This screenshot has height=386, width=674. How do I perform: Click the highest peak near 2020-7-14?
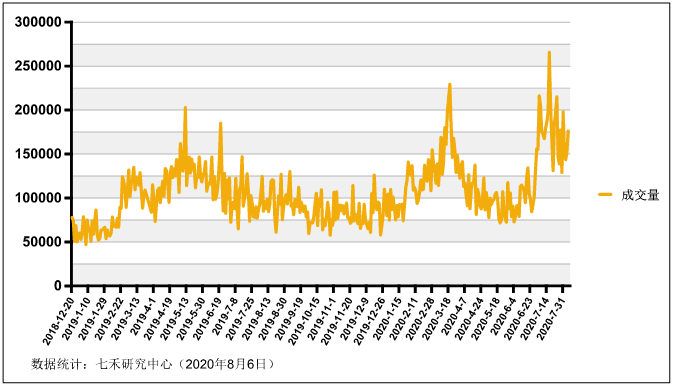tap(549, 53)
